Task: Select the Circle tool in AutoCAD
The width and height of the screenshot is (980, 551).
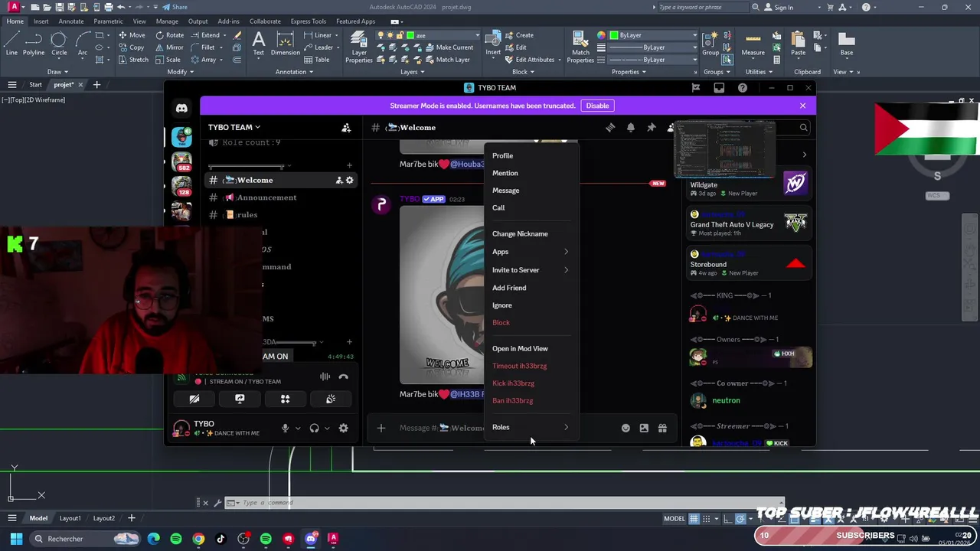Action: (x=59, y=44)
